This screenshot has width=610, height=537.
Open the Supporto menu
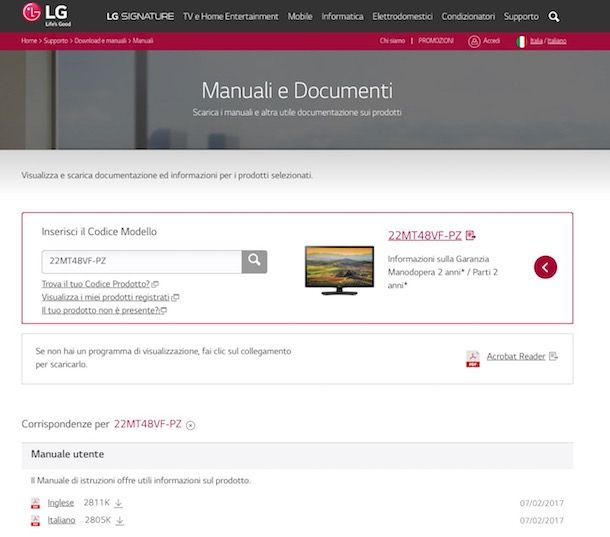[x=521, y=16]
